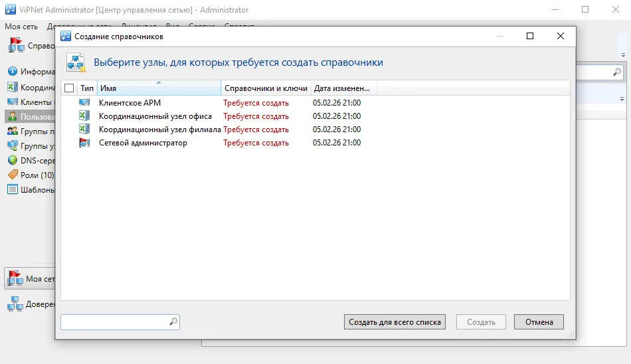Open the Моя сеть menu
This screenshot has width=631, height=364.
click(21, 27)
